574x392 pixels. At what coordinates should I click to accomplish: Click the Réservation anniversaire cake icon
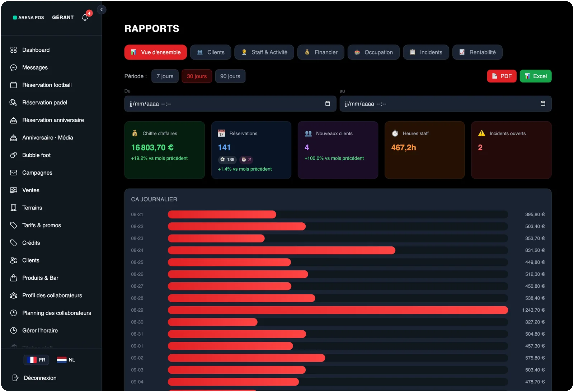(x=14, y=120)
